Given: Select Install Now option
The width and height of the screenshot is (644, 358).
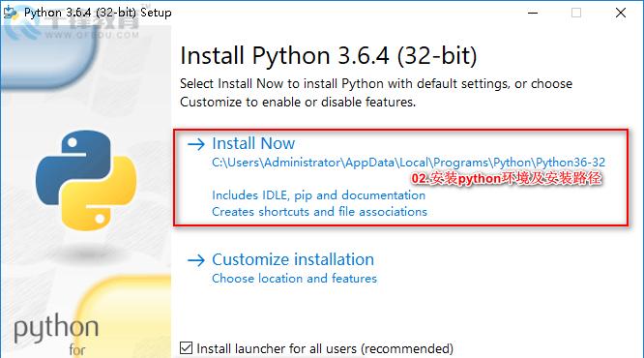Looking at the screenshot, I should pyautogui.click(x=253, y=143).
